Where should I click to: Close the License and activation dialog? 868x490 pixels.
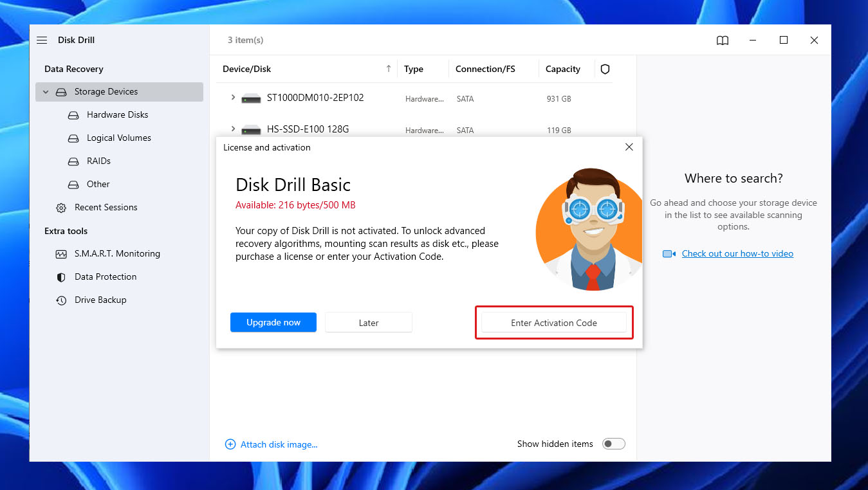coord(629,147)
